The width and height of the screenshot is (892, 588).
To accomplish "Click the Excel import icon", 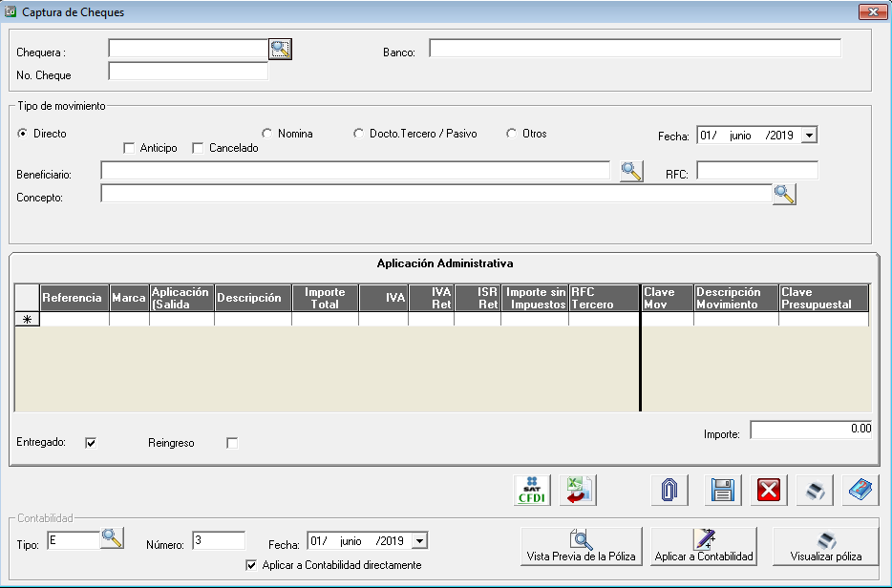I will [x=578, y=490].
